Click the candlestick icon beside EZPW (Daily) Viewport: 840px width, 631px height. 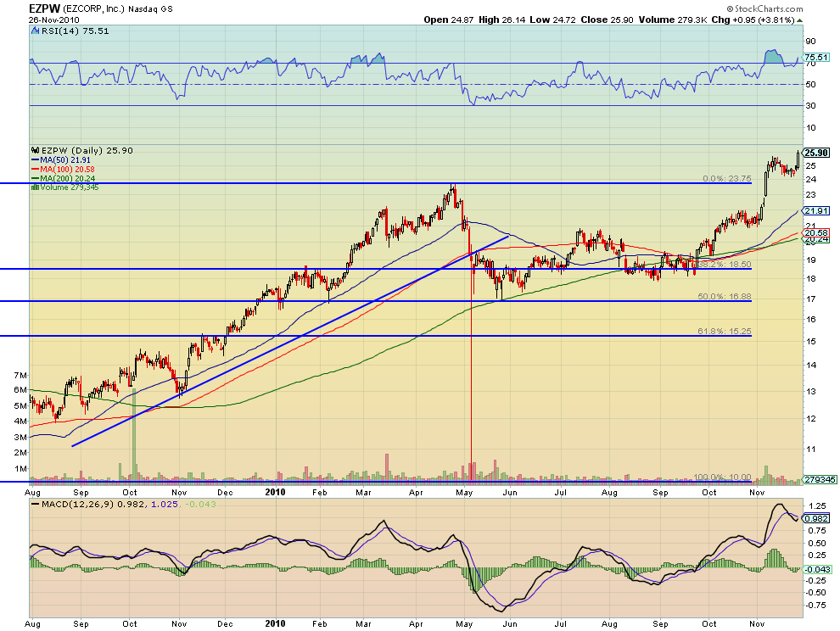[36, 150]
